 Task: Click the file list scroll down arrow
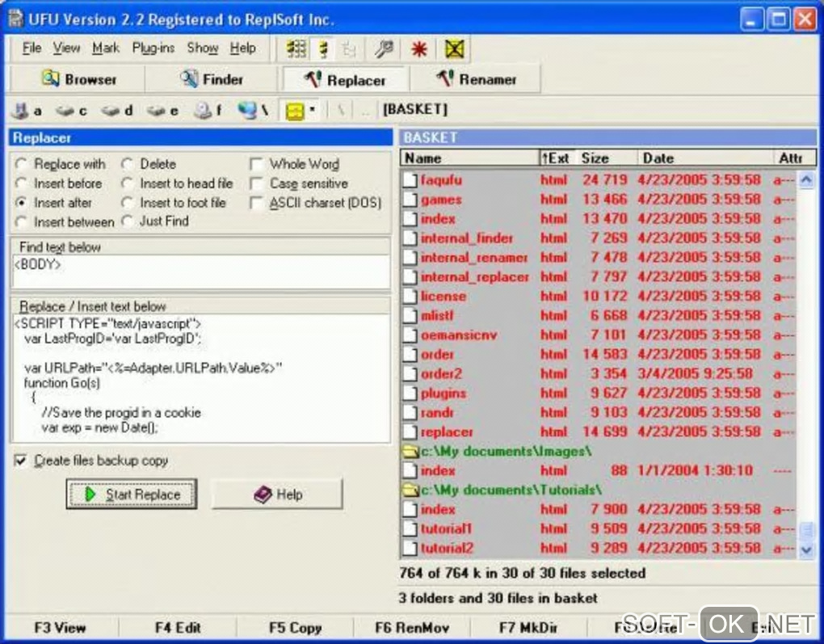(x=806, y=550)
